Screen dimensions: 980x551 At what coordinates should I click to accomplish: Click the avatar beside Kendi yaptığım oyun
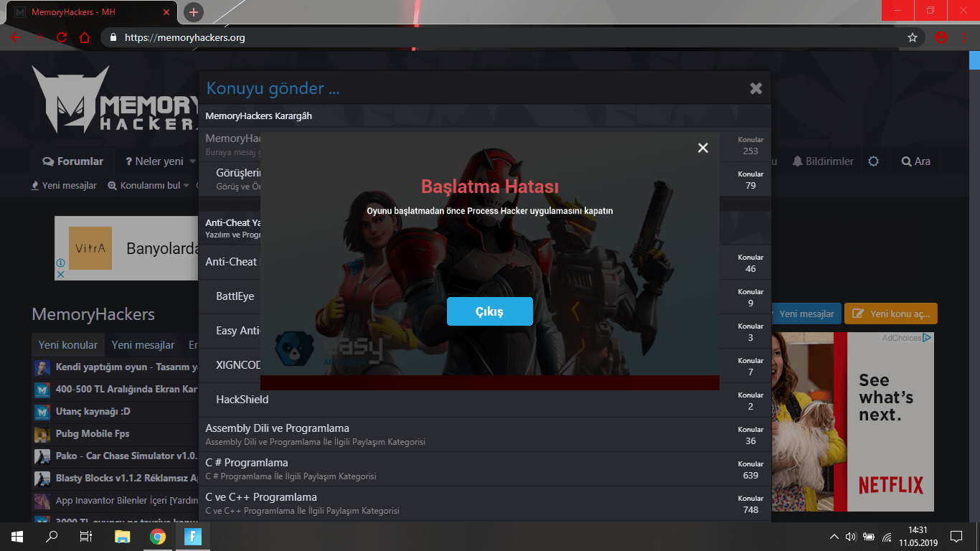42,367
